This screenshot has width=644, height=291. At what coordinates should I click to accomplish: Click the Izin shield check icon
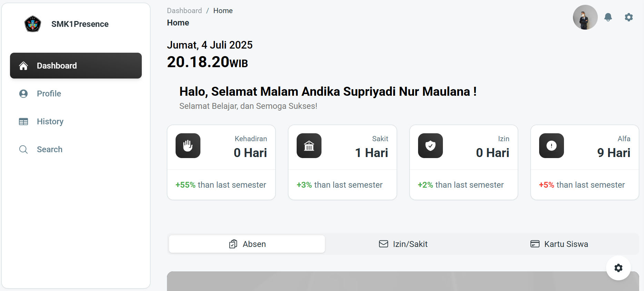point(430,146)
